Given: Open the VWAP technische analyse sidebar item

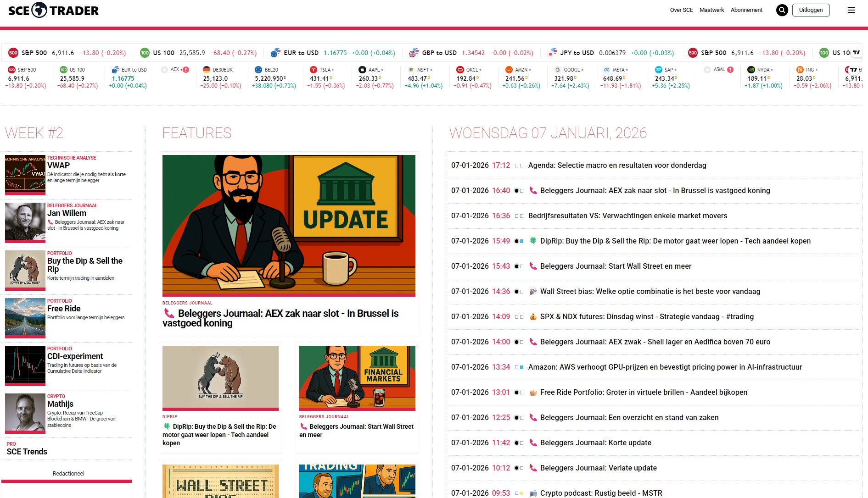Looking at the screenshot, I should tap(58, 166).
